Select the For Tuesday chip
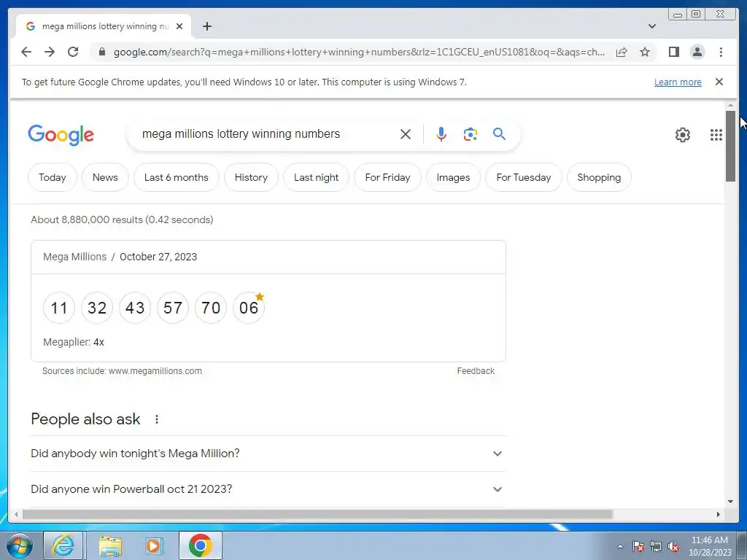747x560 pixels. tap(524, 177)
